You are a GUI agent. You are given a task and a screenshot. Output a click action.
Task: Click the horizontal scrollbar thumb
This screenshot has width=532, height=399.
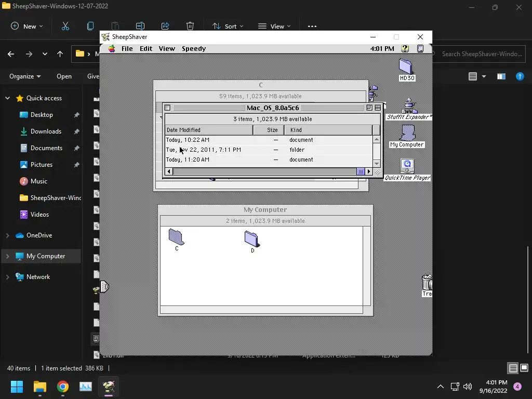(x=361, y=171)
